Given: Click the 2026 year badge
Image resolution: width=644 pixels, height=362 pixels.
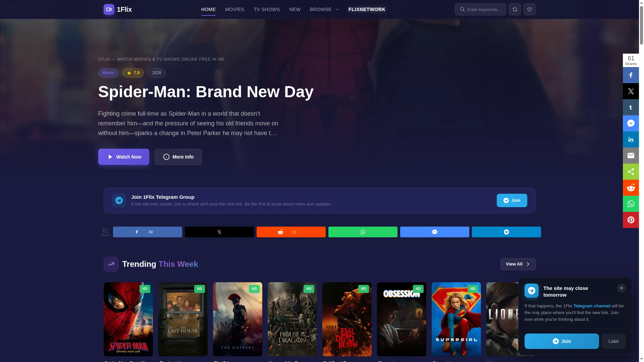Looking at the screenshot, I should click(157, 73).
